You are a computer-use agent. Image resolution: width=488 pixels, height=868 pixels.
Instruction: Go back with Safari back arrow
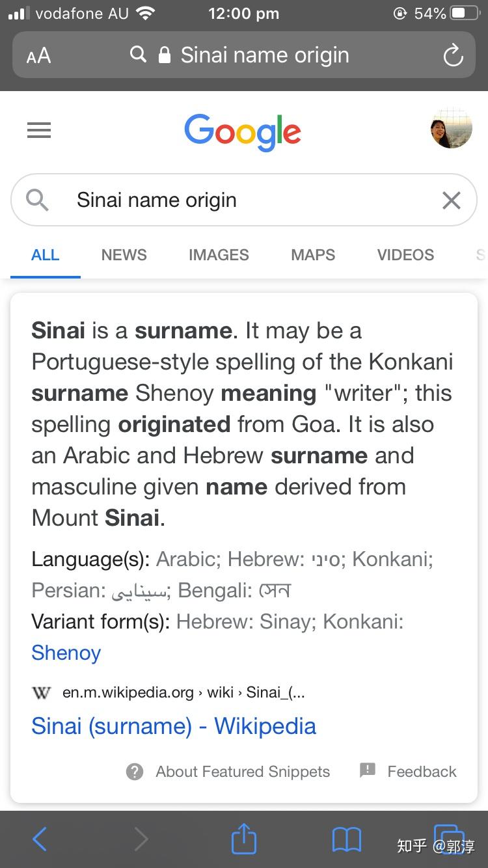[x=40, y=839]
